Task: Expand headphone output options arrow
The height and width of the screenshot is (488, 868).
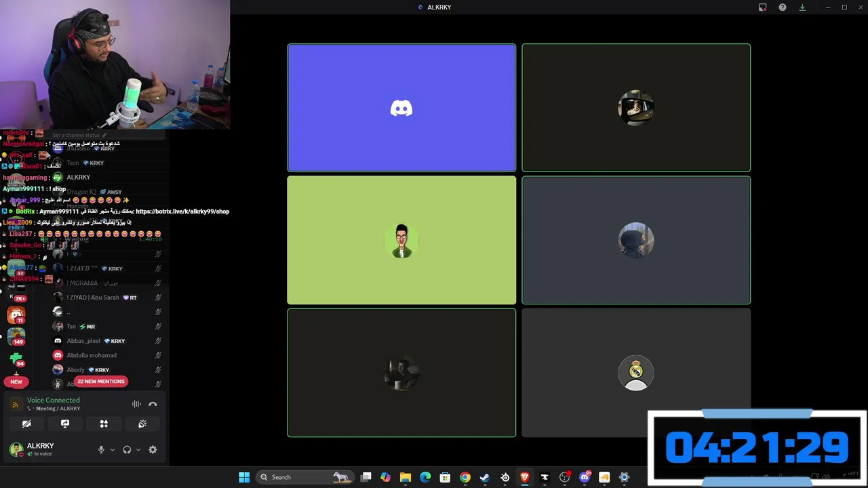Action: (x=138, y=449)
